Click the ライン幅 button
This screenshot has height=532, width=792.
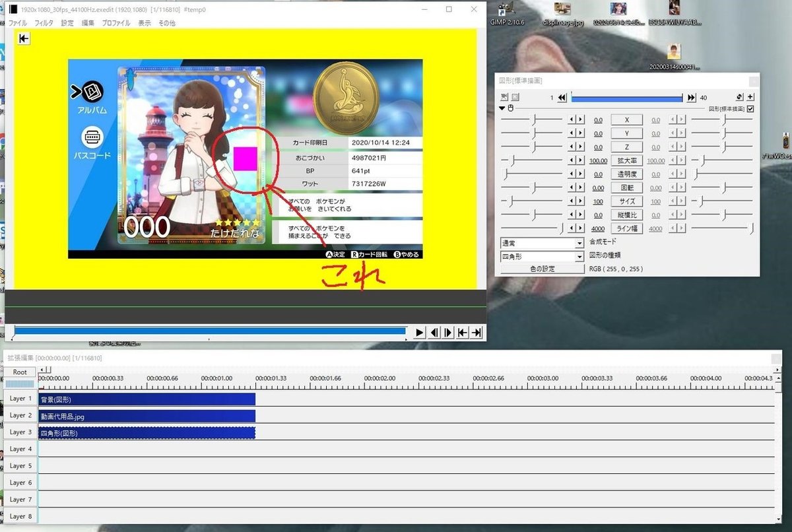[x=627, y=228]
